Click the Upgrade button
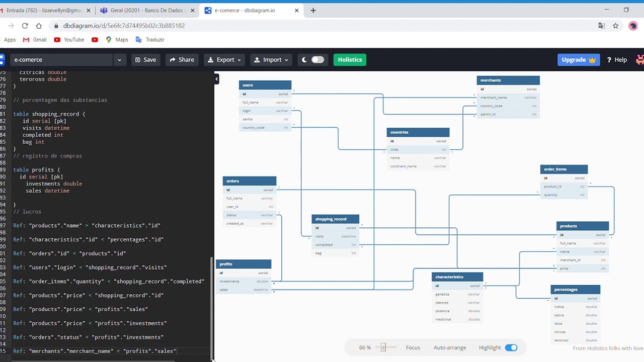The height and width of the screenshot is (362, 644). [x=579, y=60]
